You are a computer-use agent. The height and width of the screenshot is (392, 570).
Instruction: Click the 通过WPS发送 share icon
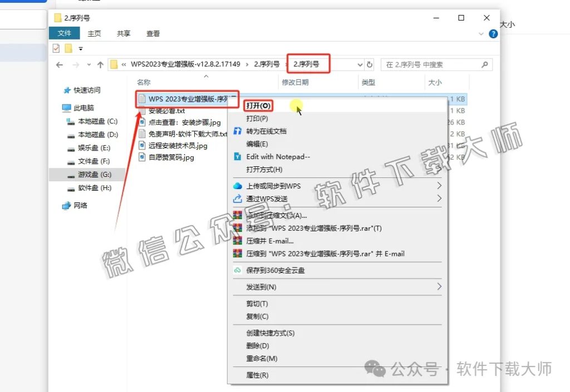tap(238, 199)
